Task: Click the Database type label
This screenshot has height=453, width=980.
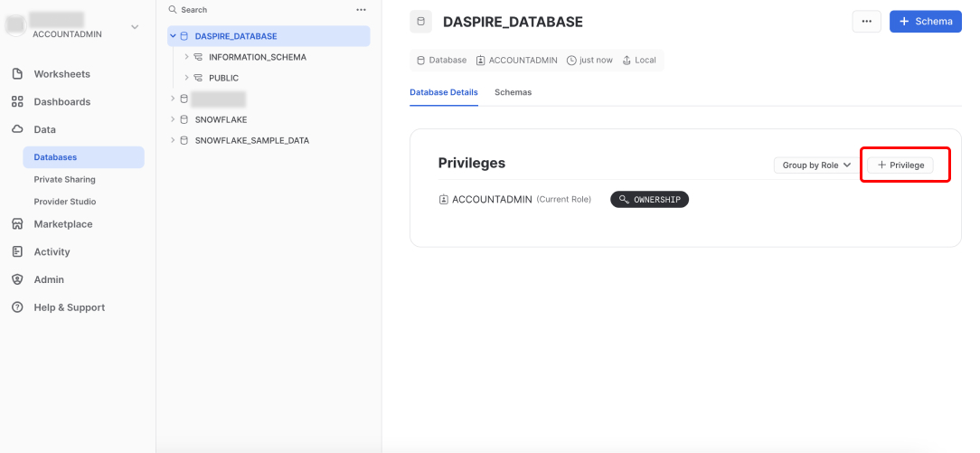Action: coord(448,60)
